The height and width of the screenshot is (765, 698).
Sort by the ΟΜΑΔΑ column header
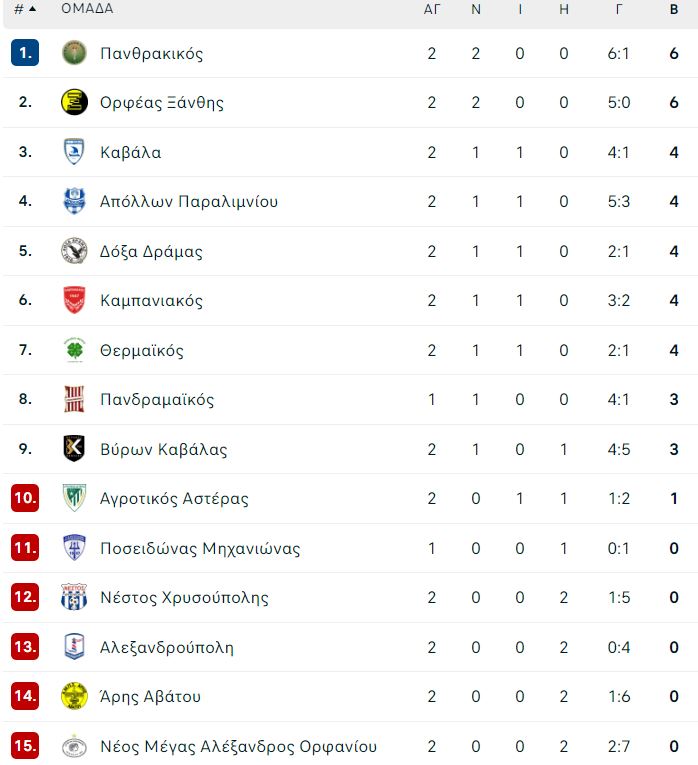pyautogui.click(x=87, y=9)
